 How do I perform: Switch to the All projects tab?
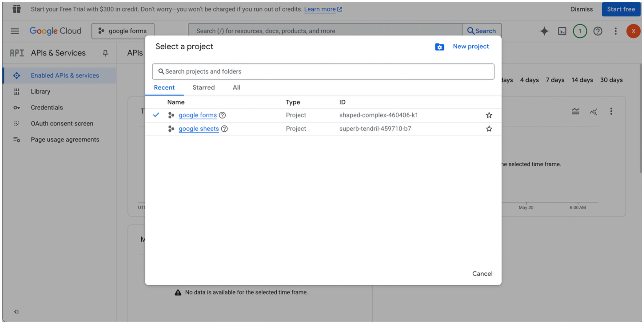(236, 87)
